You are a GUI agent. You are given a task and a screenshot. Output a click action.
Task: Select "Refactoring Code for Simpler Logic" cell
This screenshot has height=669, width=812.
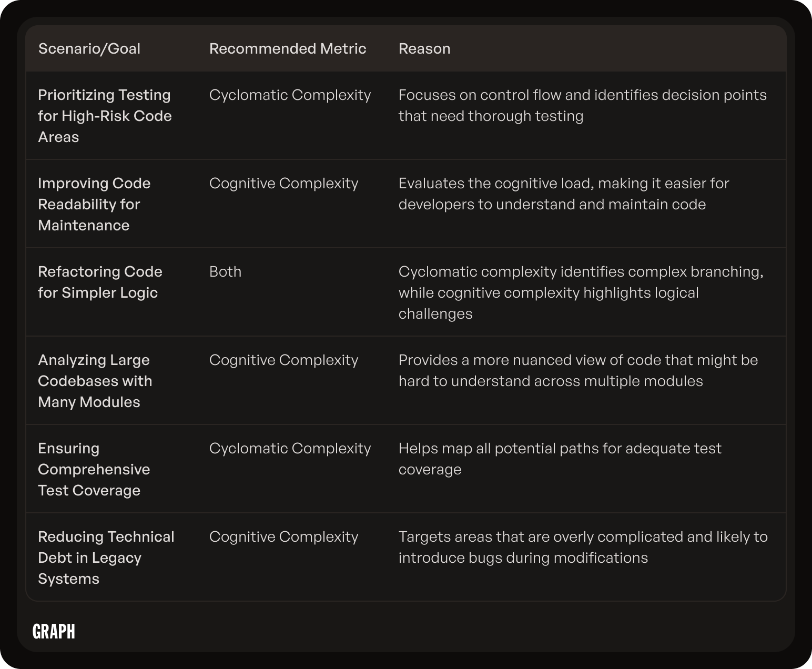100,282
